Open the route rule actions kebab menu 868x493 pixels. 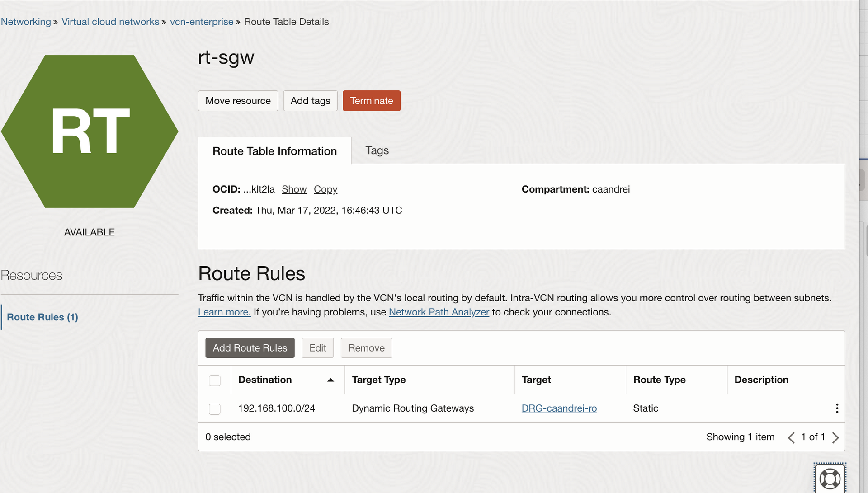click(837, 408)
